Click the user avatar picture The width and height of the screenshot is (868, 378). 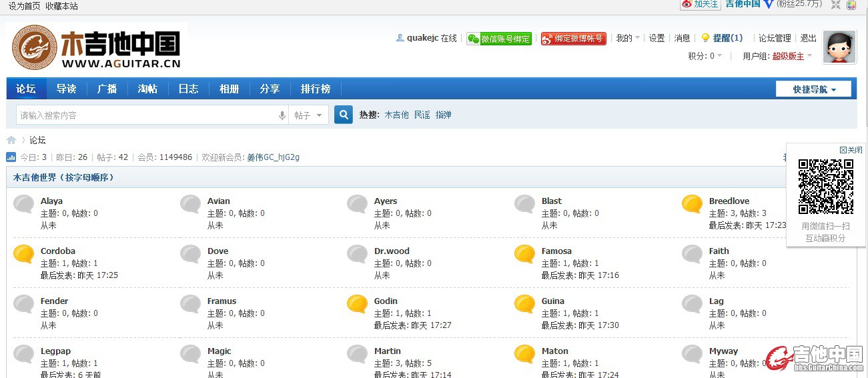[x=839, y=47]
